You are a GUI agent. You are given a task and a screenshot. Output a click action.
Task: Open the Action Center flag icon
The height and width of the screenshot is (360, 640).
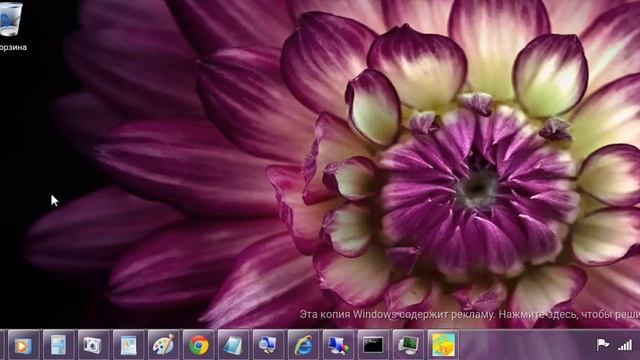click(602, 345)
